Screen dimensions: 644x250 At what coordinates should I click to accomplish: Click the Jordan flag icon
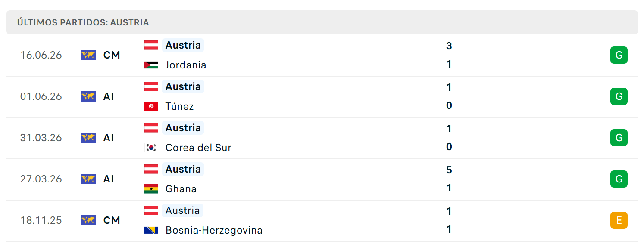click(x=151, y=65)
